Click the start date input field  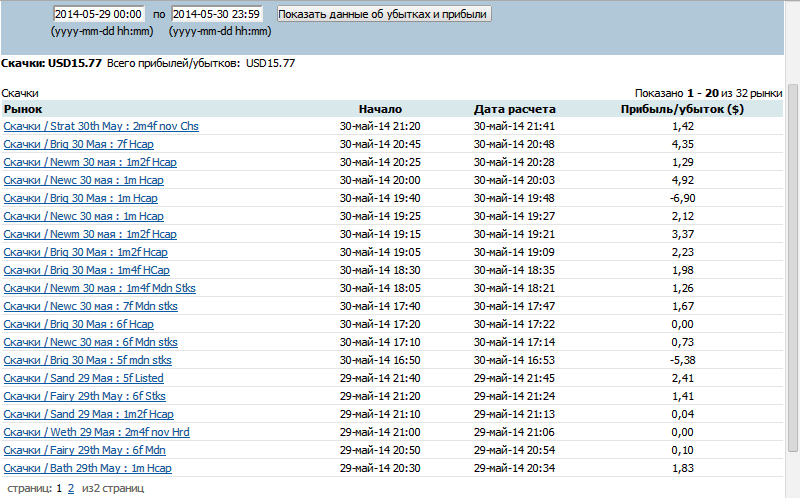(99, 14)
